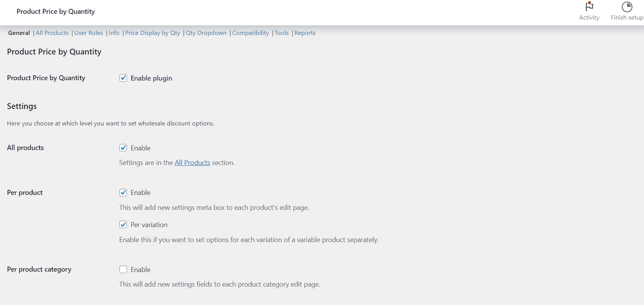The image size is (644, 305).
Task: Click the 'Product Price by Quantity' header title
Action: (56, 12)
